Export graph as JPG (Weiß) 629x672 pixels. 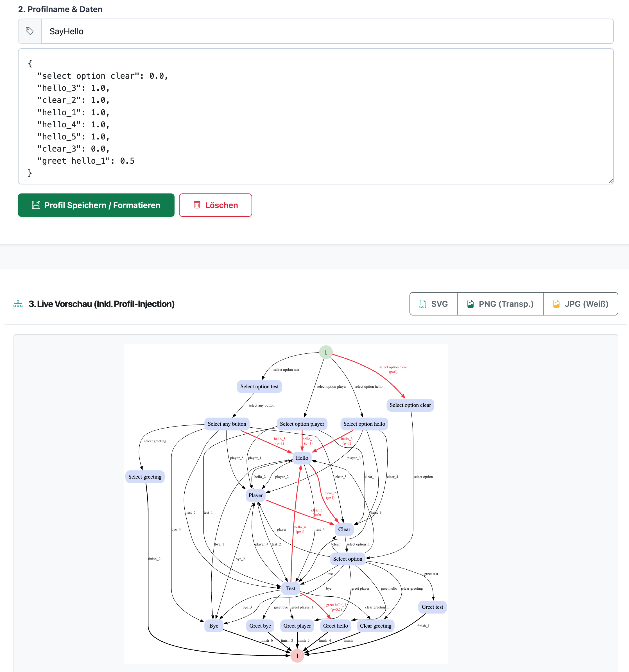tap(581, 304)
